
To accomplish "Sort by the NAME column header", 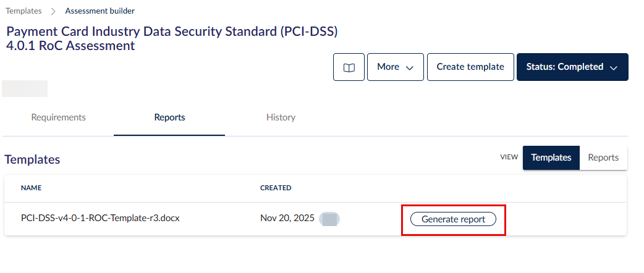I will tap(31, 188).
